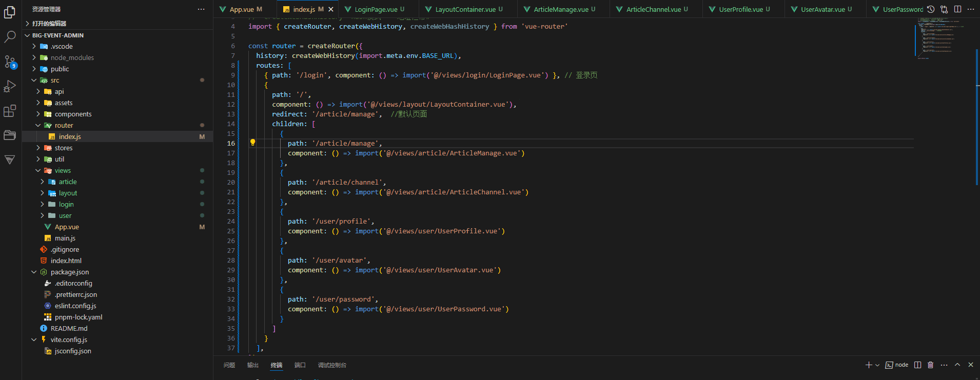
Task: Open App.vue in the file tree
Action: (x=117, y=227)
